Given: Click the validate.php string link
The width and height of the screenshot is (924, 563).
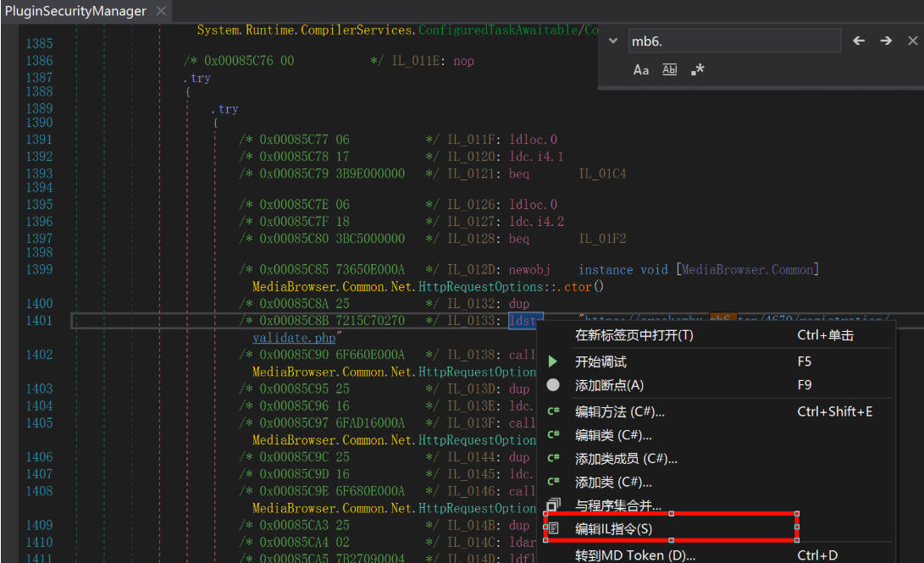Looking at the screenshot, I should (x=294, y=337).
